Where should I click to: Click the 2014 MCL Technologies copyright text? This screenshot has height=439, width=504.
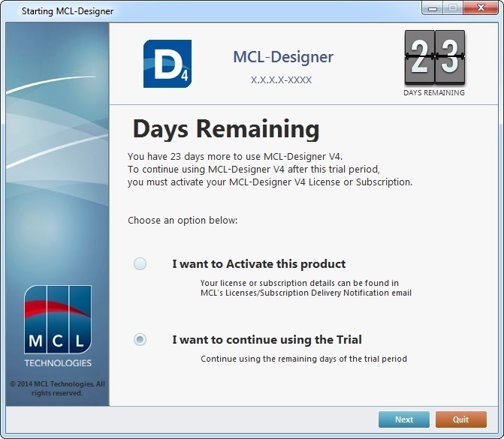(57, 389)
